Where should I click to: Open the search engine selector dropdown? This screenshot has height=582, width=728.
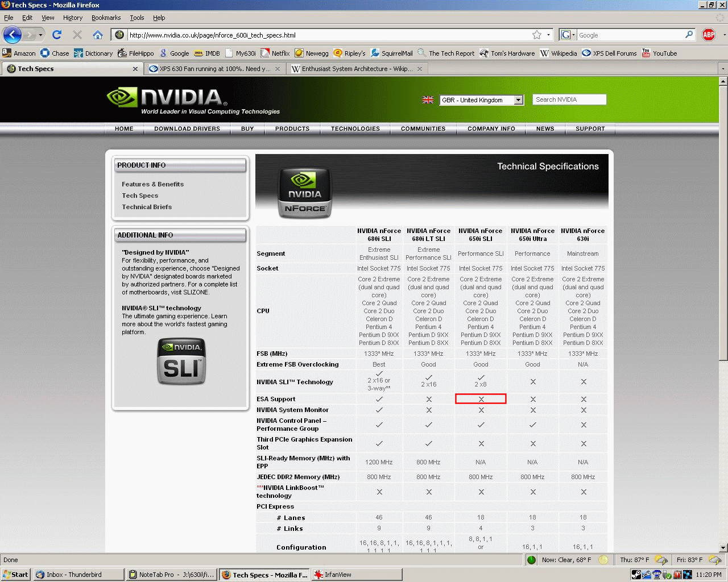[568, 35]
